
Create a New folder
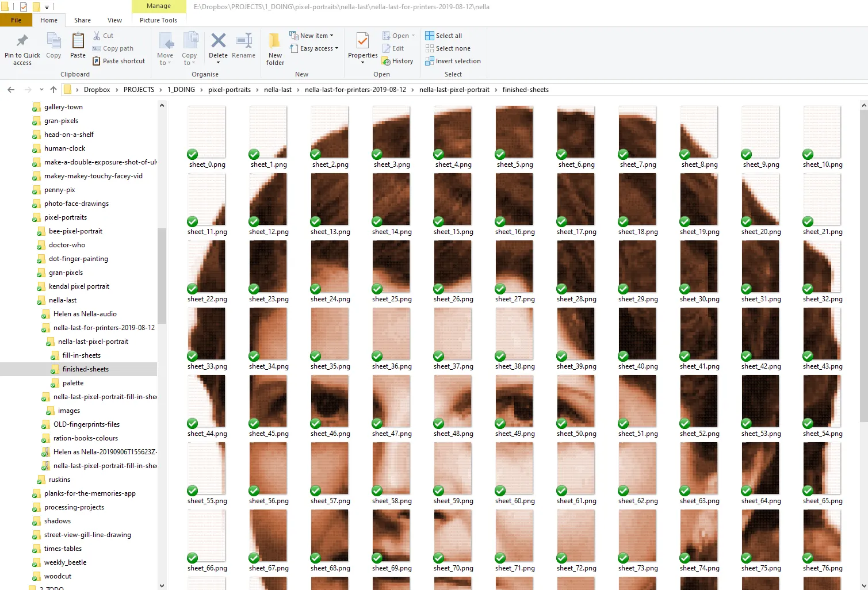(274, 49)
